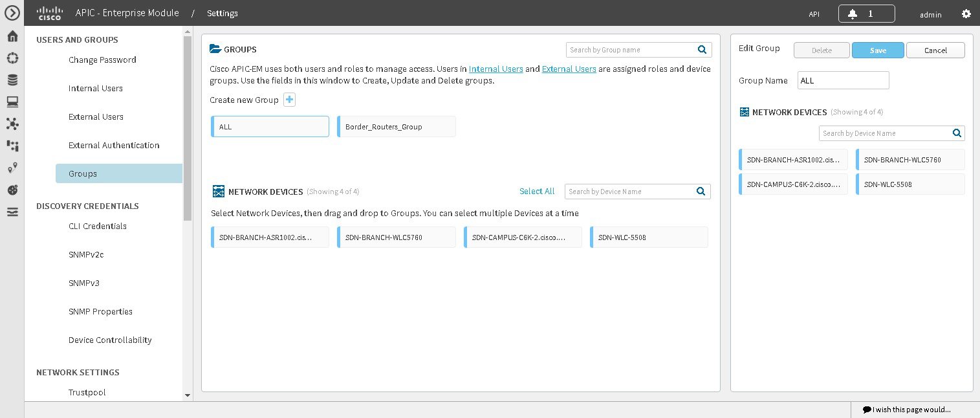Click search magnifier in Group name search
Image resolution: width=980 pixels, height=418 pixels.
[702, 50]
